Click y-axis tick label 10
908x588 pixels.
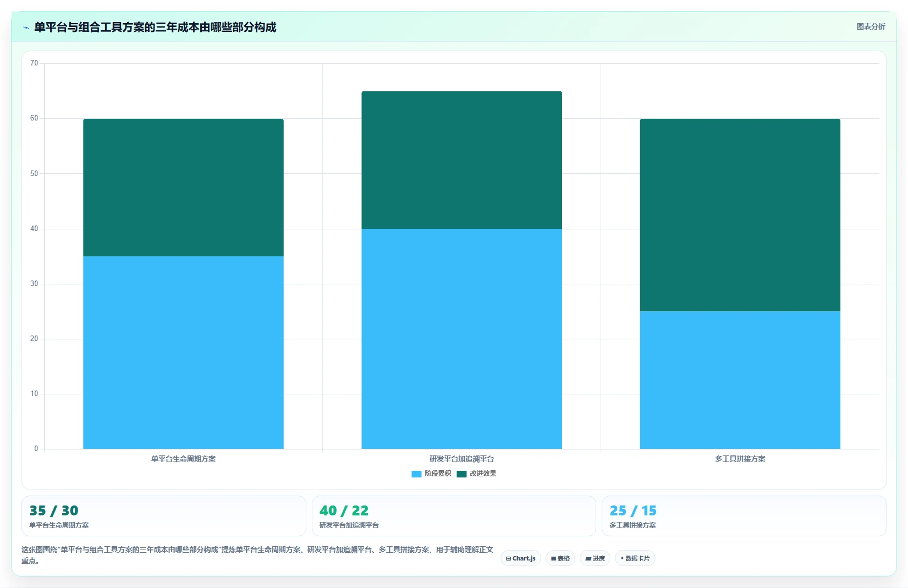coord(34,394)
